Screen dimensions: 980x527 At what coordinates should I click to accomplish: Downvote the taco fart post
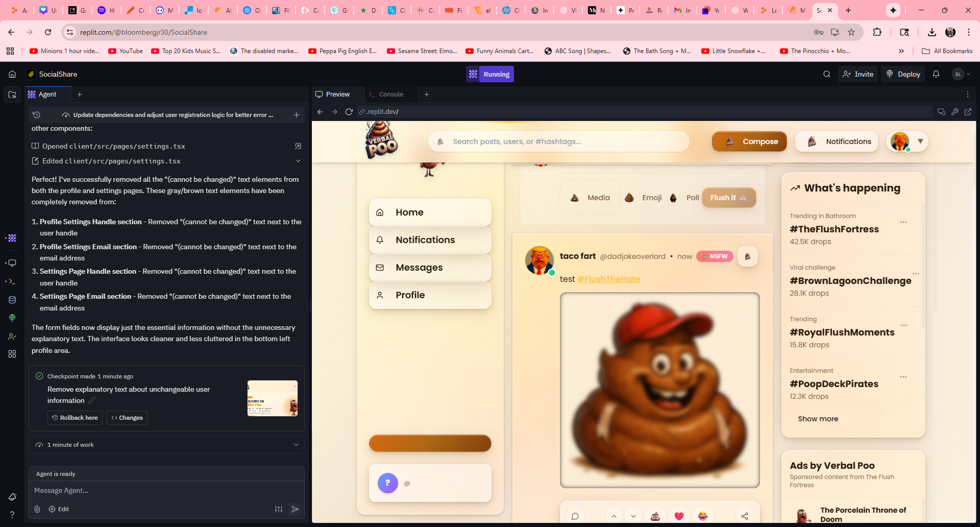tap(633, 516)
